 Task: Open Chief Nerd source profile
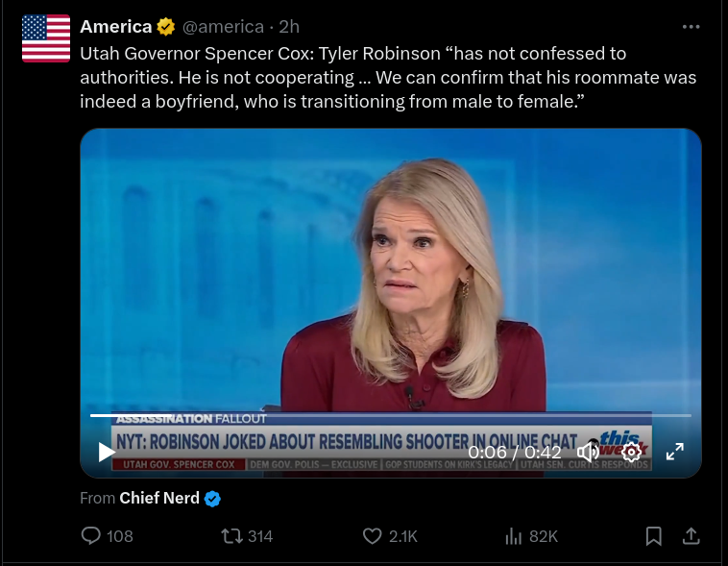159,498
